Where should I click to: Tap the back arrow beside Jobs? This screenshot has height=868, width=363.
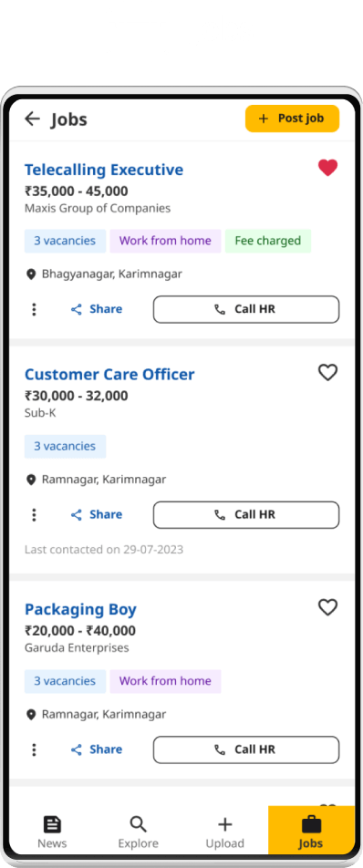[x=33, y=119]
